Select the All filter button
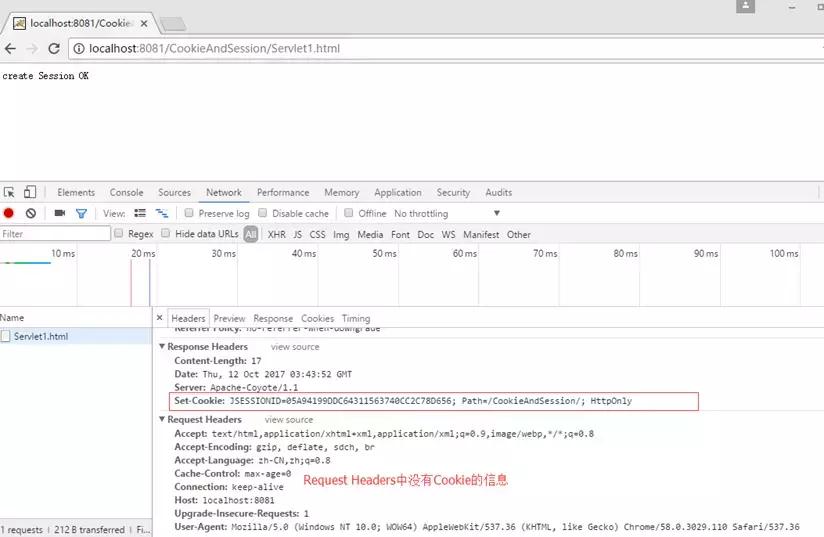 [x=251, y=234]
